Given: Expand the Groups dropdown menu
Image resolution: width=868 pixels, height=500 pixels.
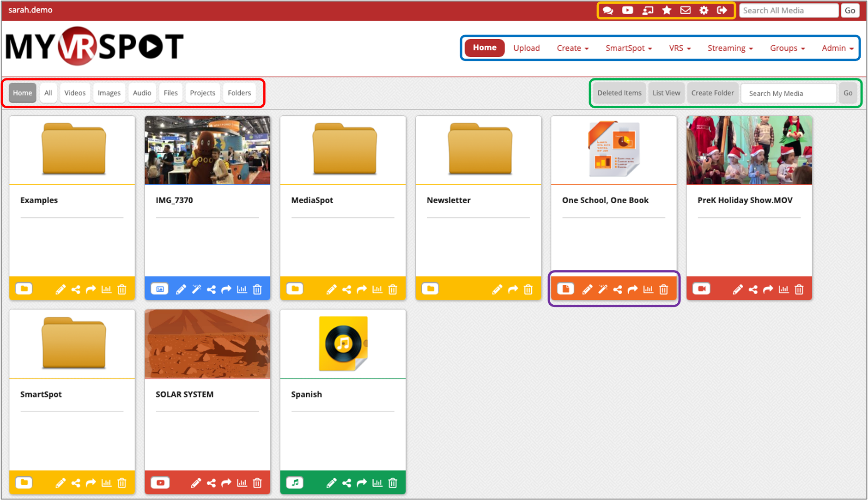Looking at the screenshot, I should pos(787,48).
